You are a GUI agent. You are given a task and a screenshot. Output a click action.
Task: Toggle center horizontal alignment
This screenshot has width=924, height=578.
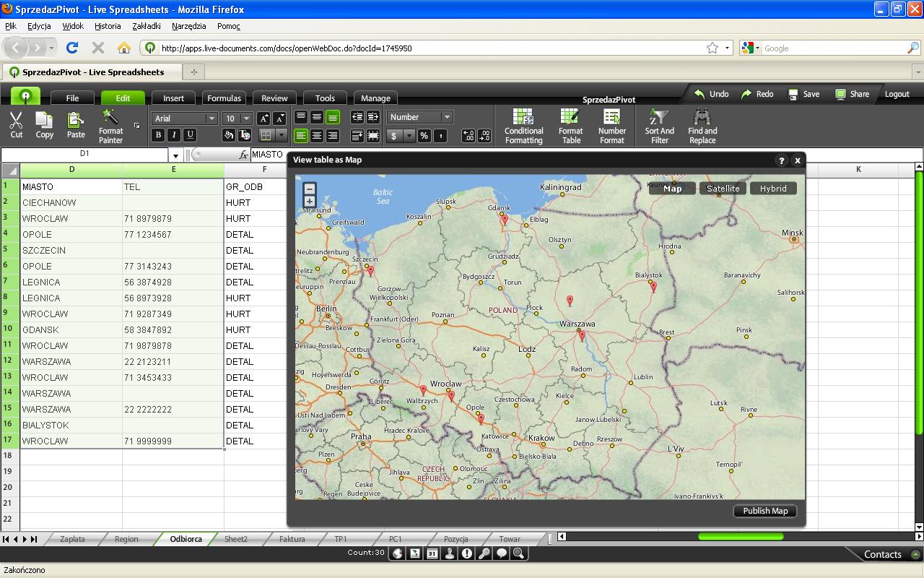point(317,135)
